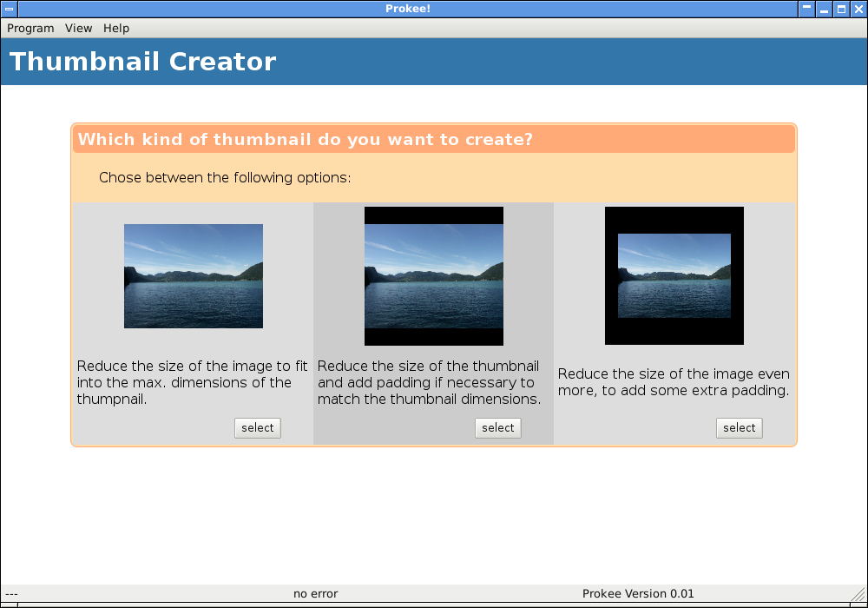Click the thumbnail with top and bottom padding
Image resolution: width=868 pixels, height=608 pixels.
pyautogui.click(x=434, y=276)
